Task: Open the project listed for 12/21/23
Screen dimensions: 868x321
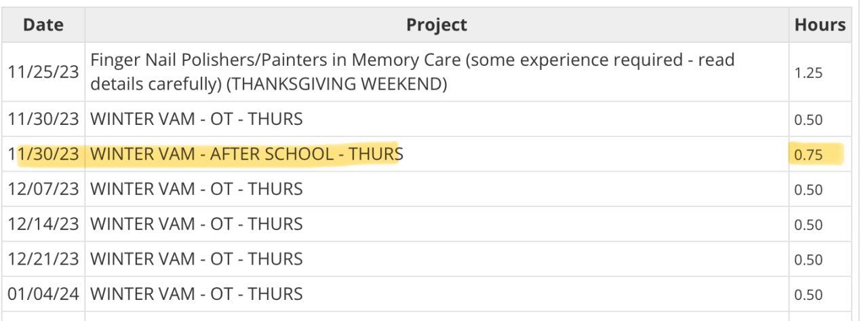Action: (196, 259)
